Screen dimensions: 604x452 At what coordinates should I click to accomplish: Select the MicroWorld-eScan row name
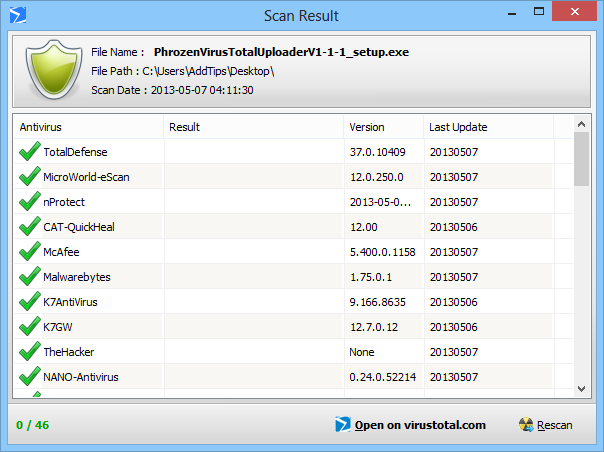coord(86,177)
